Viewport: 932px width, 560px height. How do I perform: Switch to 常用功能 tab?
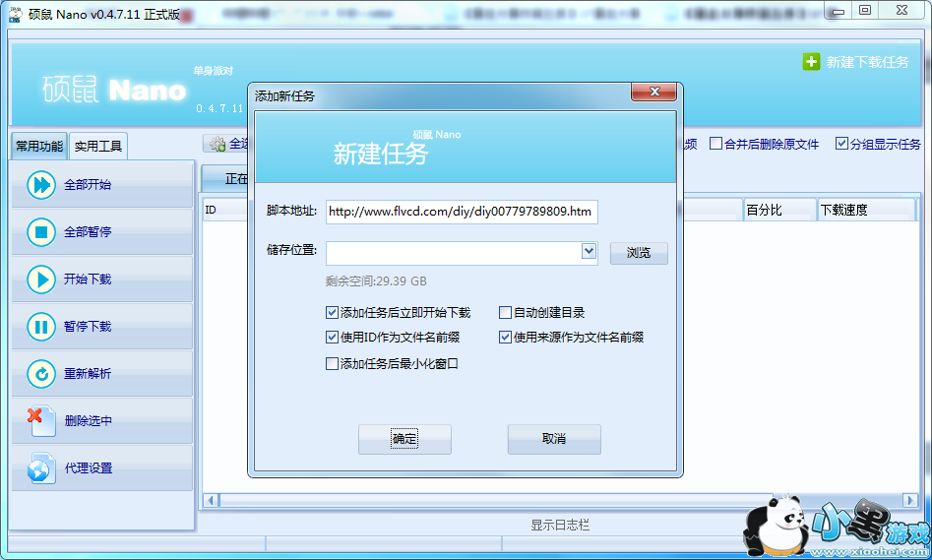click(39, 147)
